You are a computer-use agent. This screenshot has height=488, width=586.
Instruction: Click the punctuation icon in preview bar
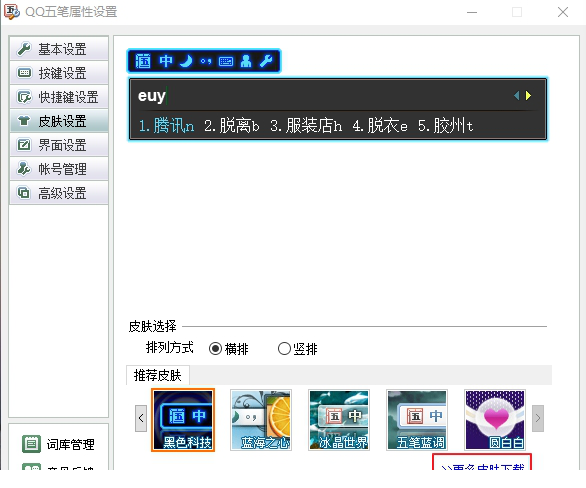tap(206, 61)
